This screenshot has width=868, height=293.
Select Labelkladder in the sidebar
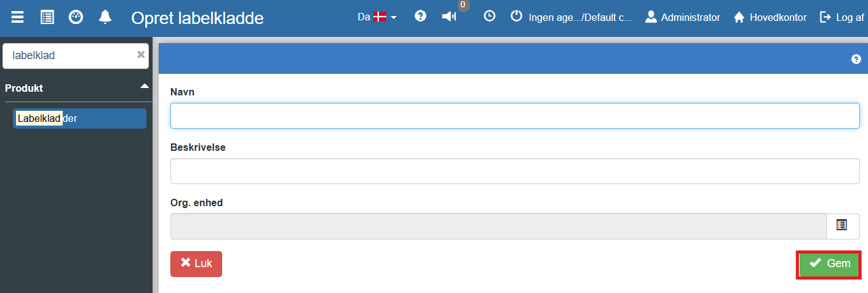coord(79,119)
